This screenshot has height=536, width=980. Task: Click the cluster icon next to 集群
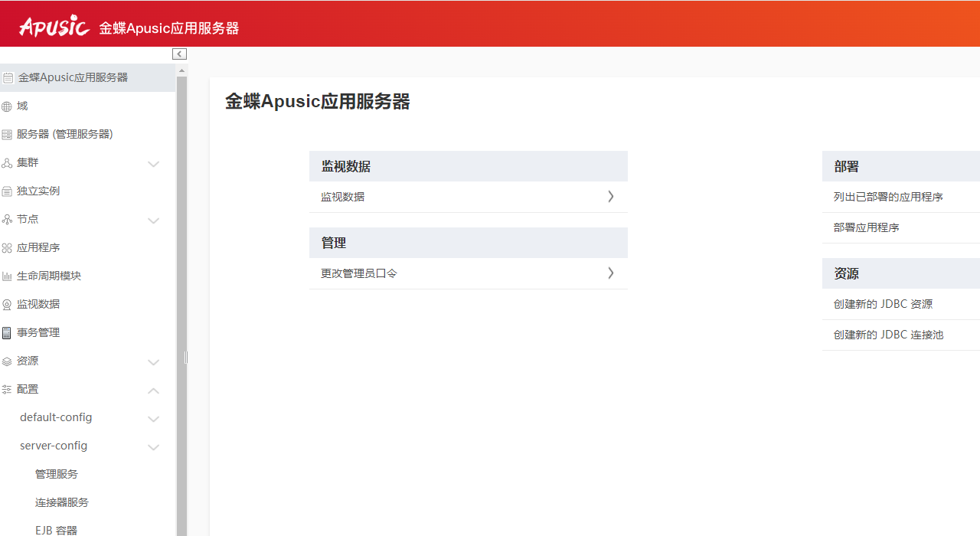[x=7, y=163]
